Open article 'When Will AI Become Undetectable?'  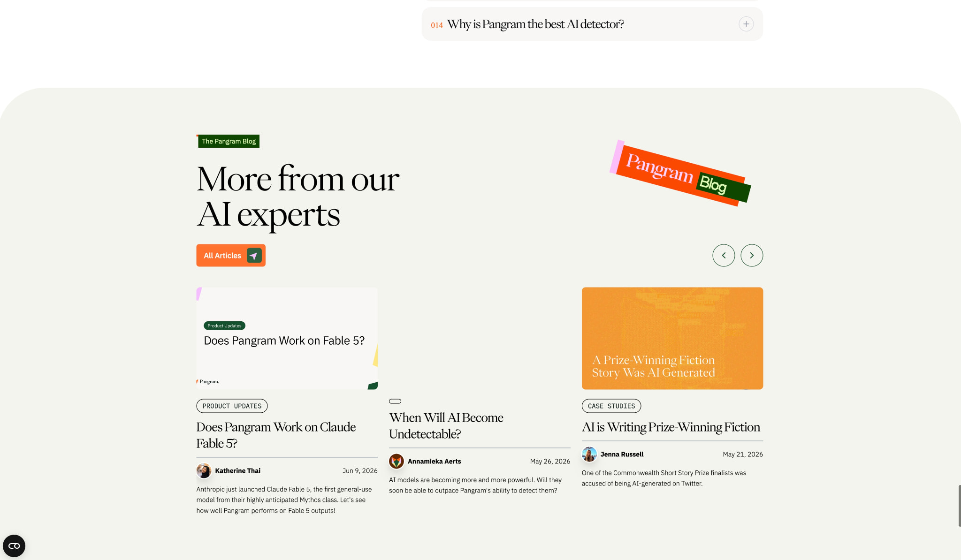coord(446,426)
